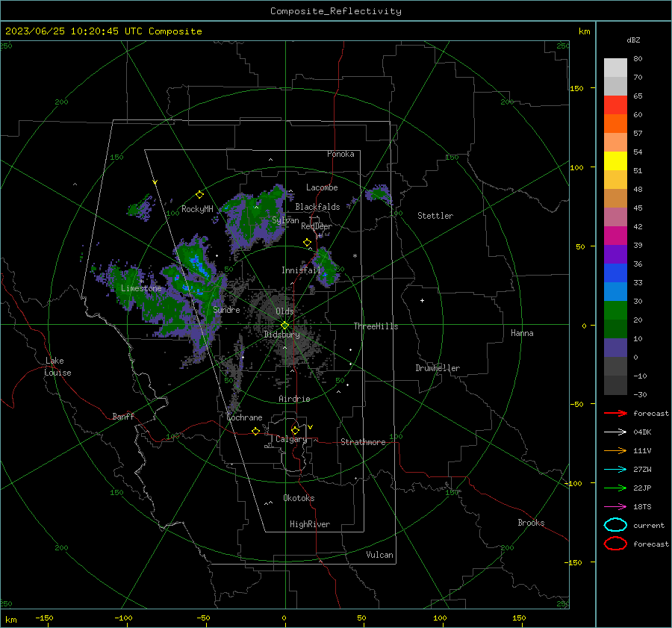
Task: Click the 150 tick on right axis
Action: pos(576,88)
